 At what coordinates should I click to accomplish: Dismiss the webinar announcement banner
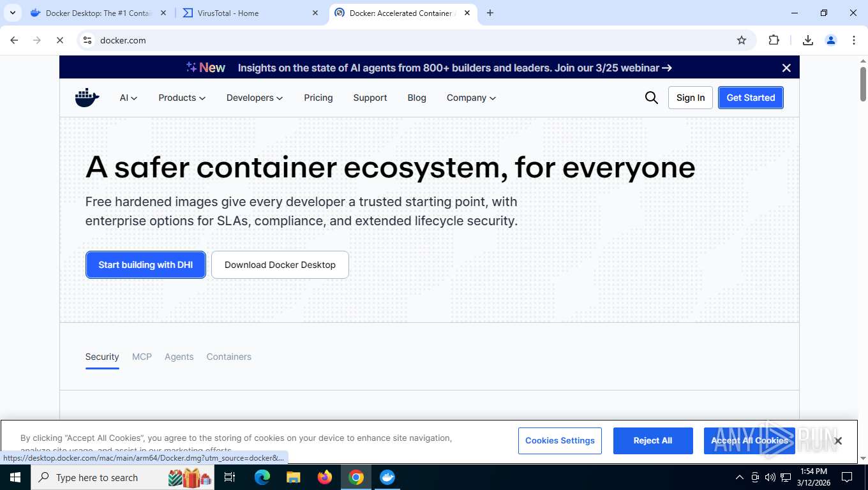coord(786,68)
